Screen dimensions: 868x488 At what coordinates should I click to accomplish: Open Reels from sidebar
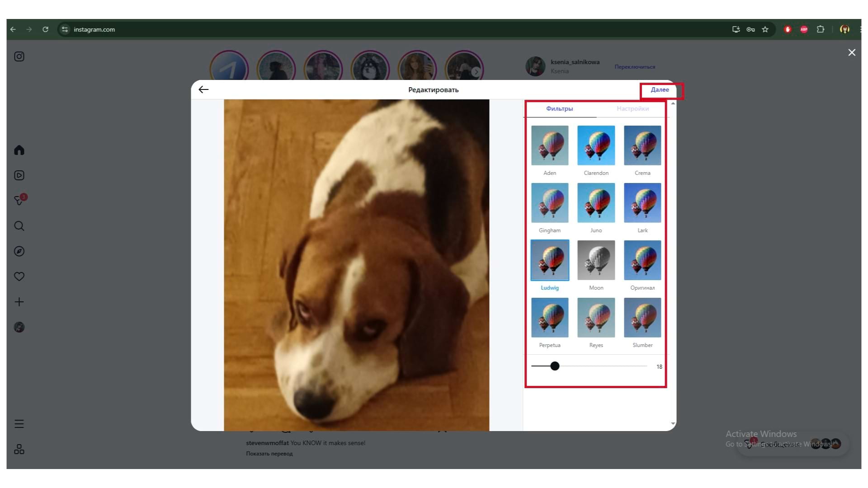click(19, 175)
